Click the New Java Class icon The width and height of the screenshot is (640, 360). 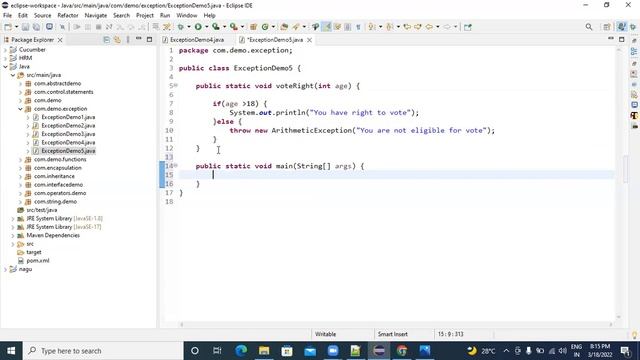pos(265,27)
